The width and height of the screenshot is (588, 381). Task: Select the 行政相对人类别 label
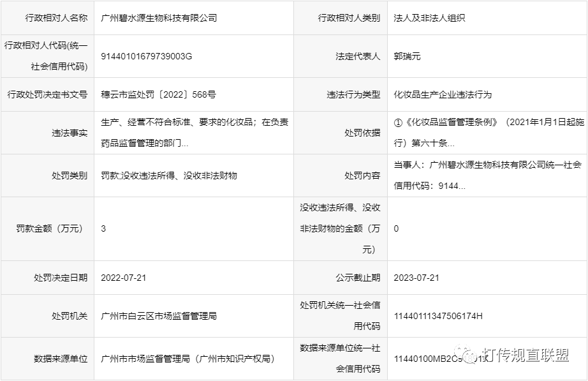coord(349,18)
